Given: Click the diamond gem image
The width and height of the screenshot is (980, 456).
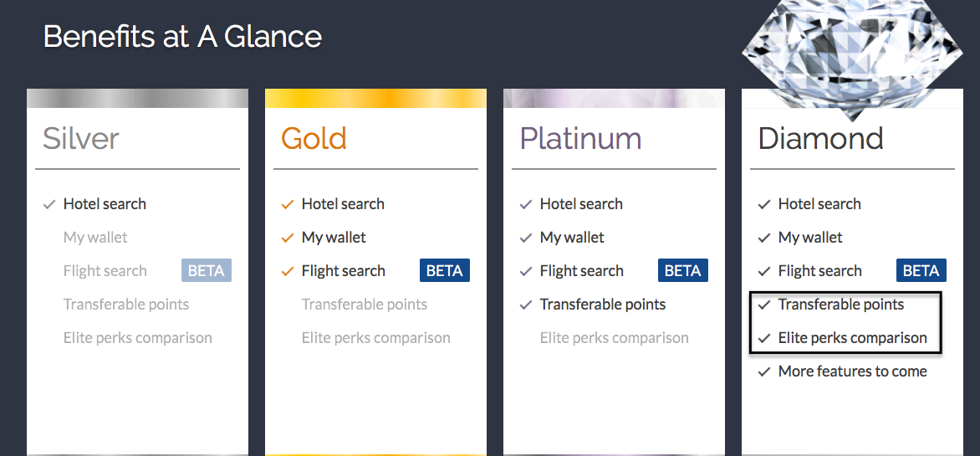Looking at the screenshot, I should tap(853, 56).
